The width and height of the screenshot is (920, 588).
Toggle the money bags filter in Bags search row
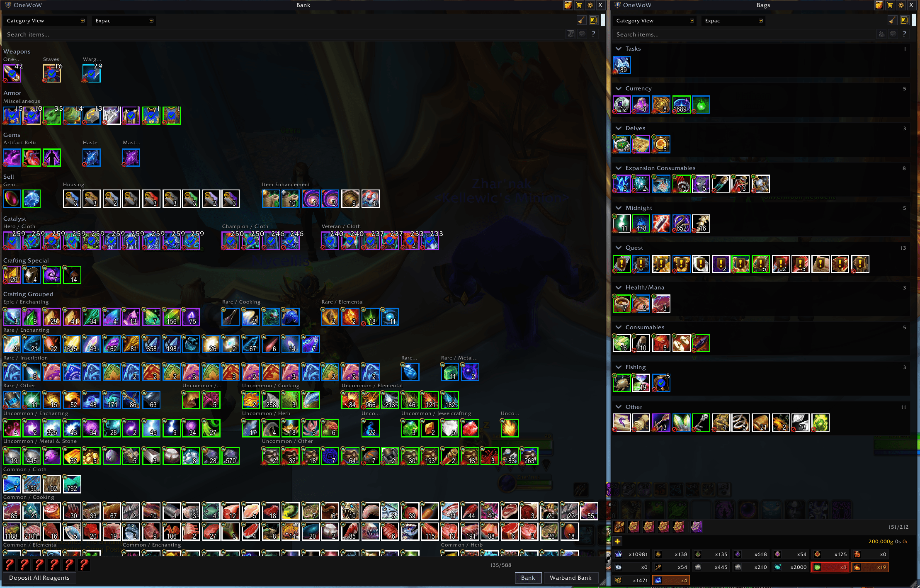882,34
